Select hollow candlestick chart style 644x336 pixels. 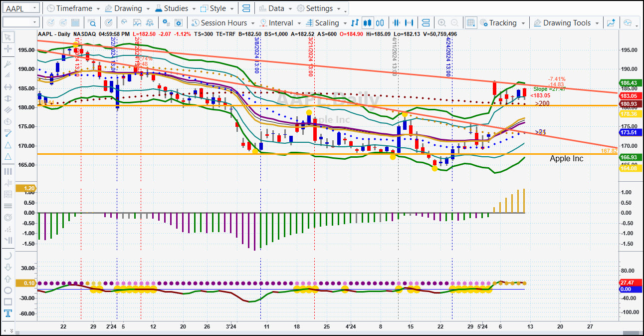pos(380,23)
